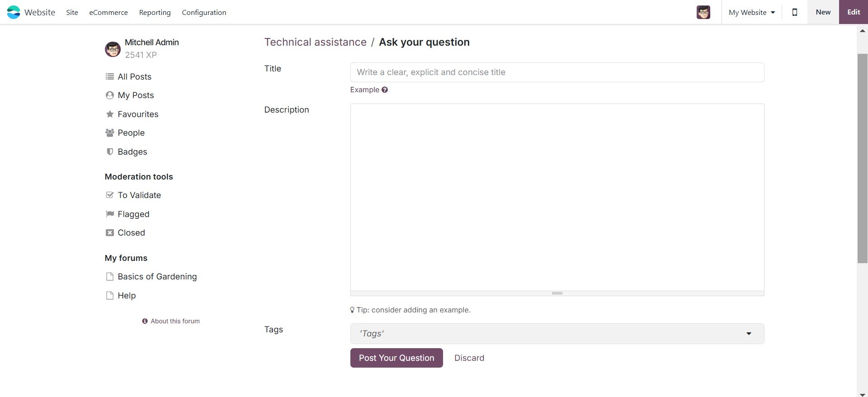Click the Discard link
The image size is (868, 397).
point(469,358)
